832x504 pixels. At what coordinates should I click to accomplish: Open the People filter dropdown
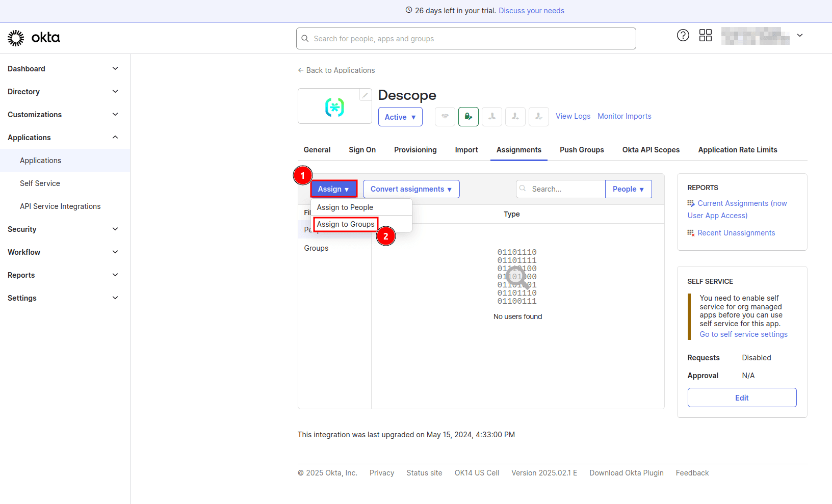pos(628,189)
